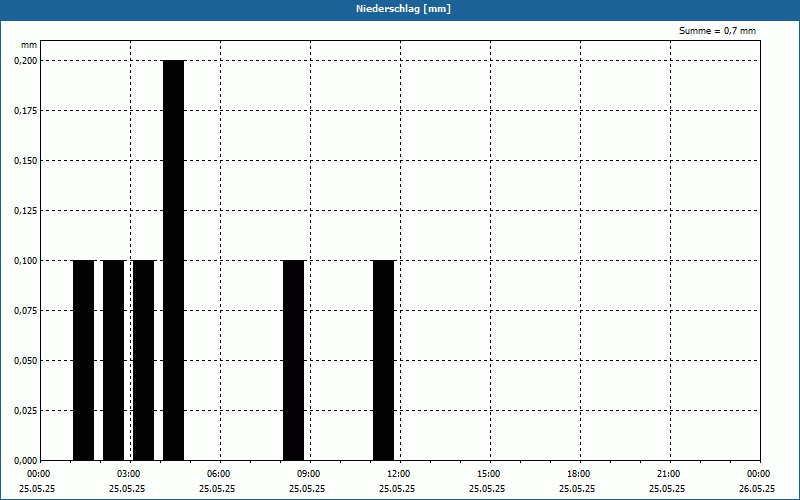800x500 pixels.
Task: Select the 25.05.25 date under 06:00
Action: (x=217, y=488)
